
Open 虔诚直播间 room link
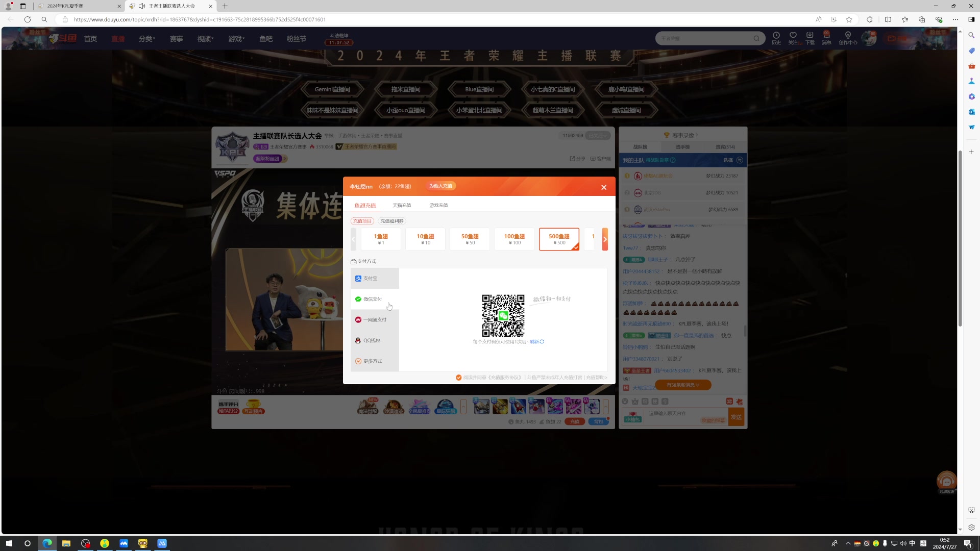(x=626, y=110)
